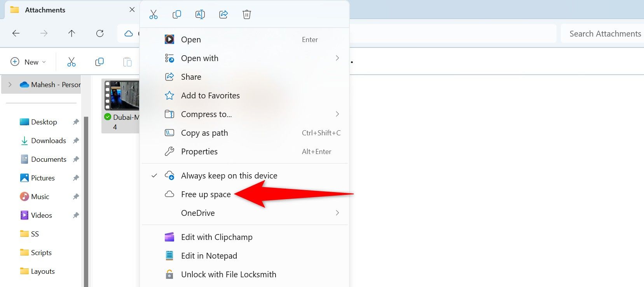The height and width of the screenshot is (287, 644).
Task: Click the Copy icon in context menu
Action: pos(177,14)
